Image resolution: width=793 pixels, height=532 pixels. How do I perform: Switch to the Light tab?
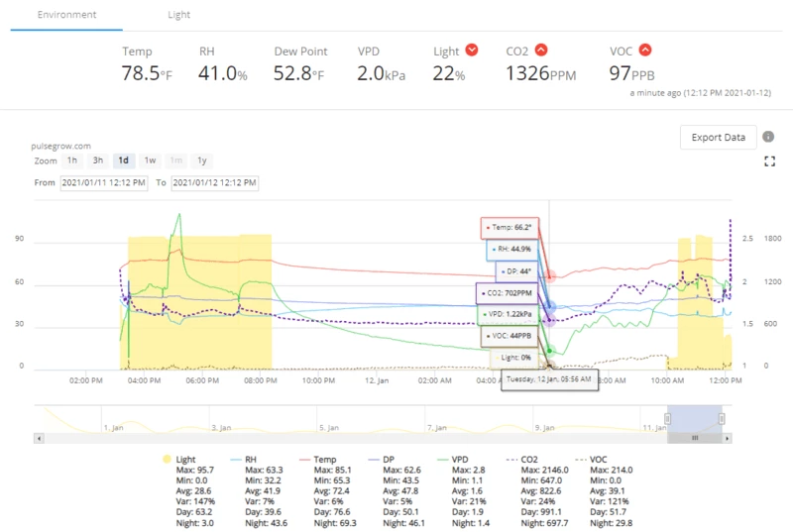[178, 15]
